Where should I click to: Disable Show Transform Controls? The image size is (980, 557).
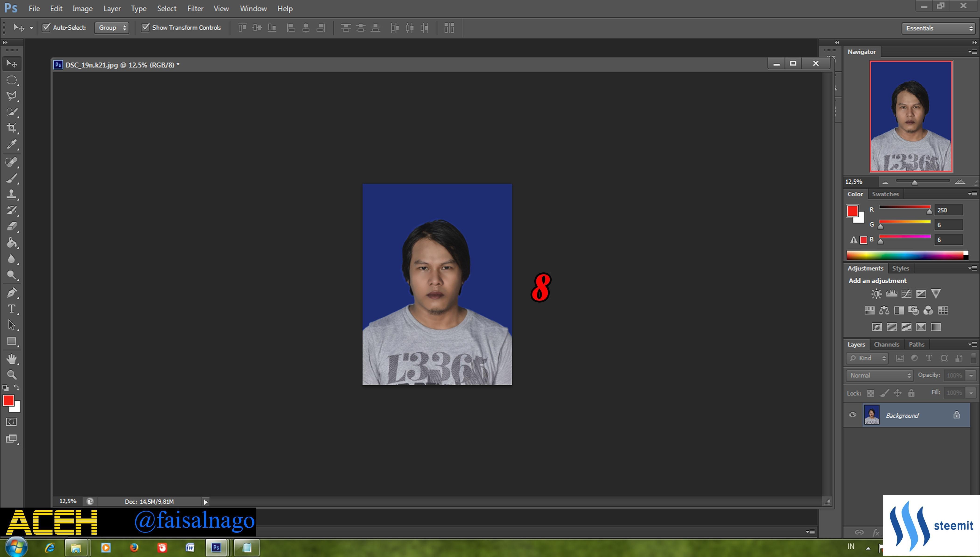(x=145, y=28)
